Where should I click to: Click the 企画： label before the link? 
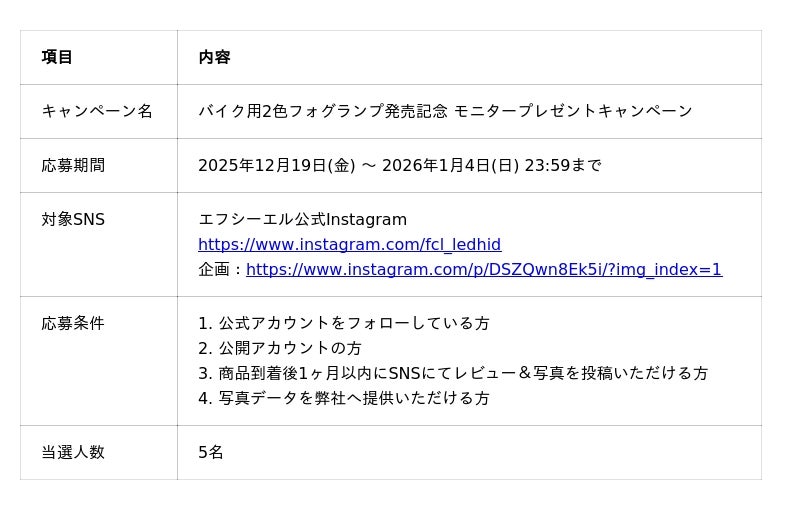click(x=221, y=270)
